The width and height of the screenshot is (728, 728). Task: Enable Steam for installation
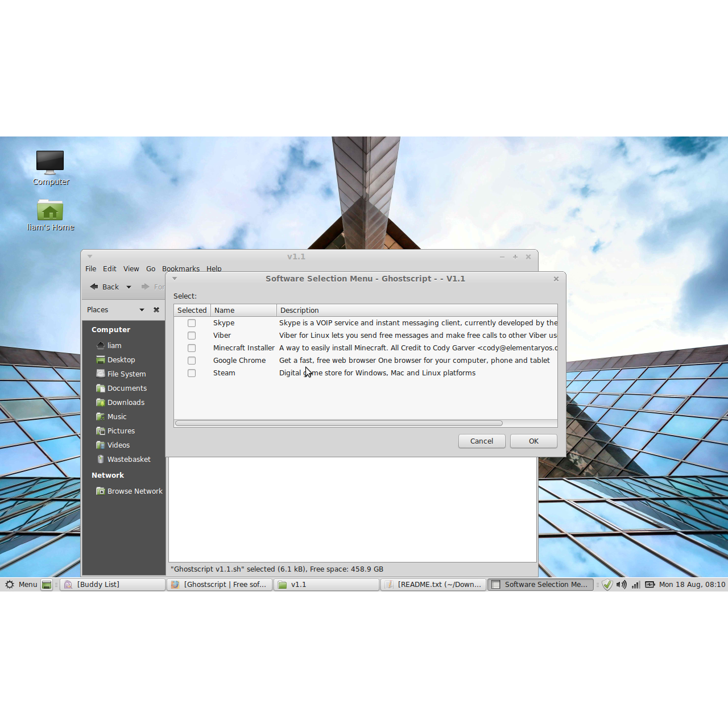[x=192, y=373]
